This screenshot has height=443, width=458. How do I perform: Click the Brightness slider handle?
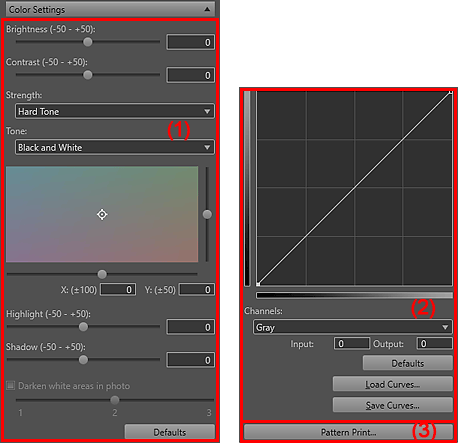pos(88,42)
